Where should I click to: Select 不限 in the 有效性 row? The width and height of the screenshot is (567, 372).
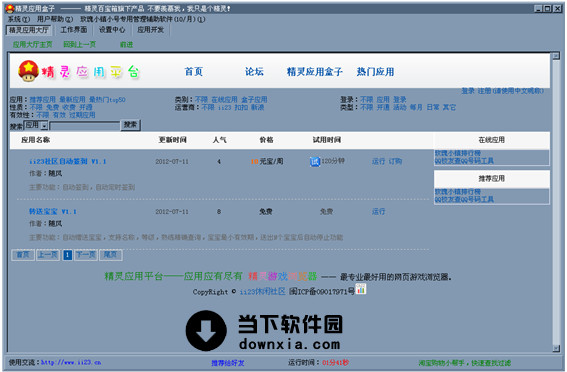43,115
